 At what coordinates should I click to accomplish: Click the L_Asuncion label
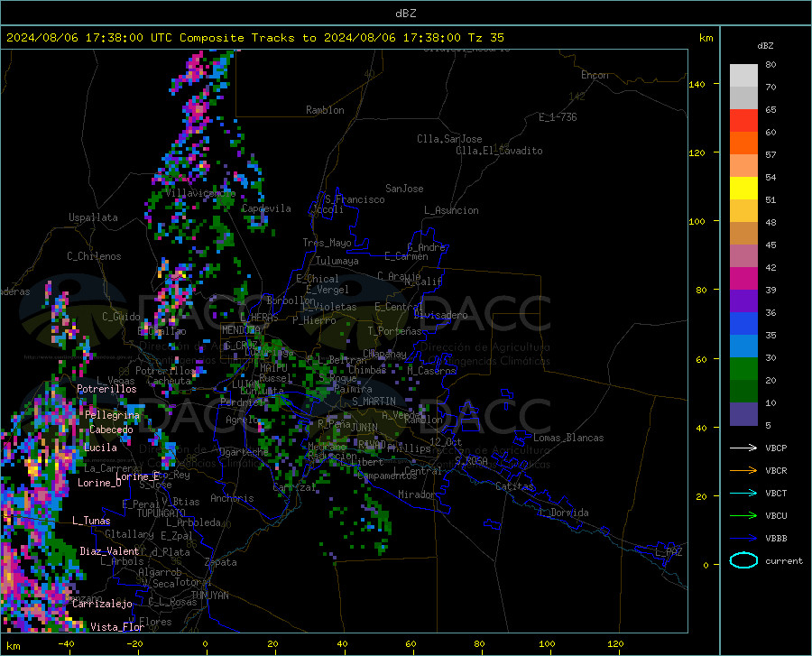451,210
